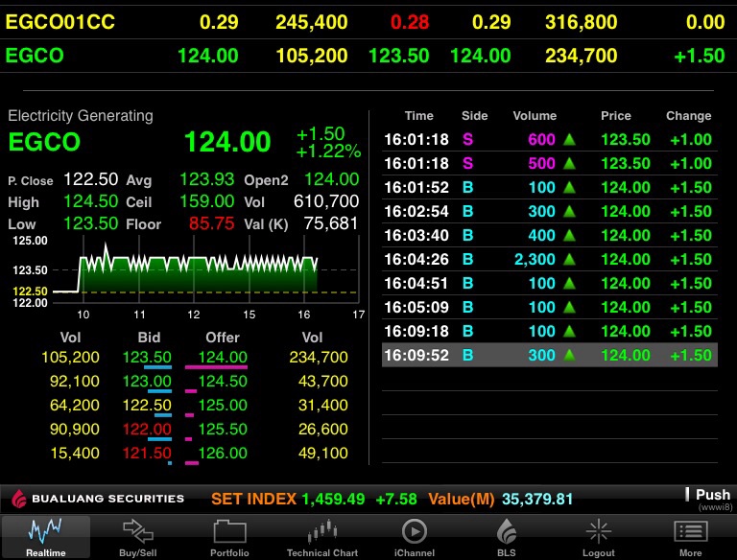Tap the Val (K) value 75,681
Image resolution: width=737 pixels, height=560 pixels.
(331, 223)
